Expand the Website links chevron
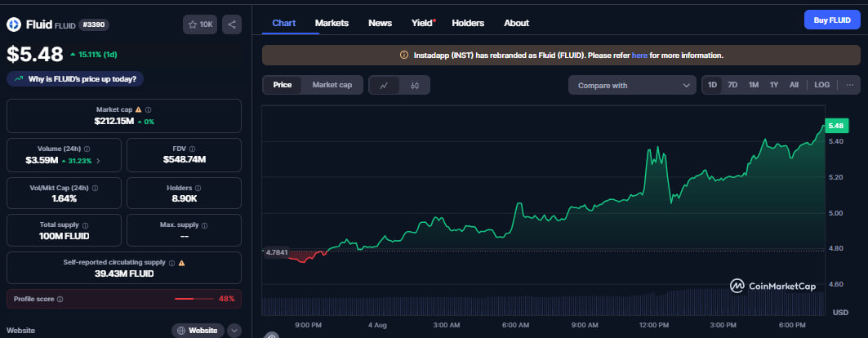Viewport: 868px width, 338px height. 234,331
